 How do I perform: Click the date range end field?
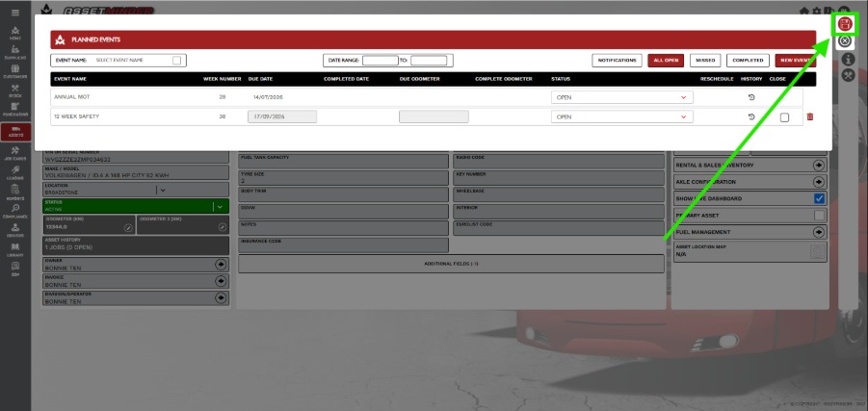429,61
